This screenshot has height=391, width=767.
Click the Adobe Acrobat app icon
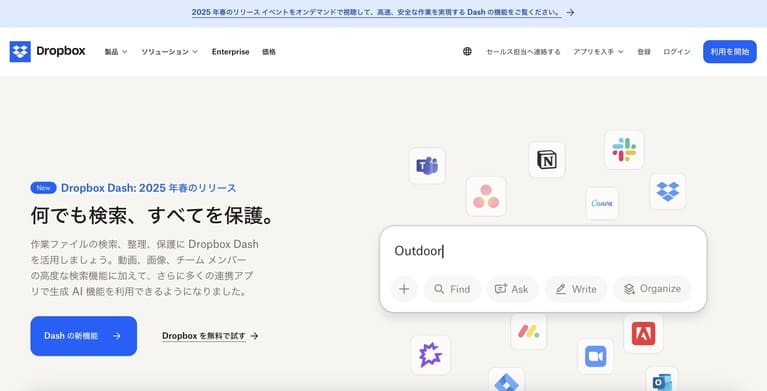643,334
